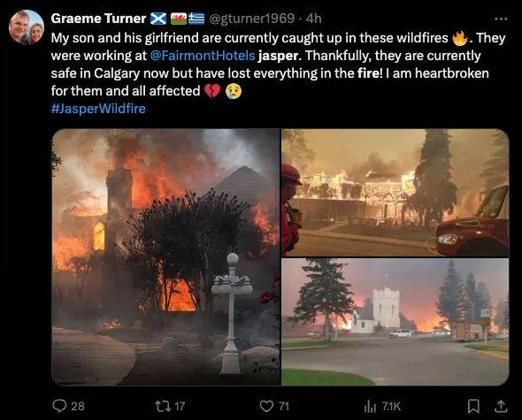This screenshot has width=522, height=420.
Task: Open the three-dot more options menu
Action: pos(501,19)
